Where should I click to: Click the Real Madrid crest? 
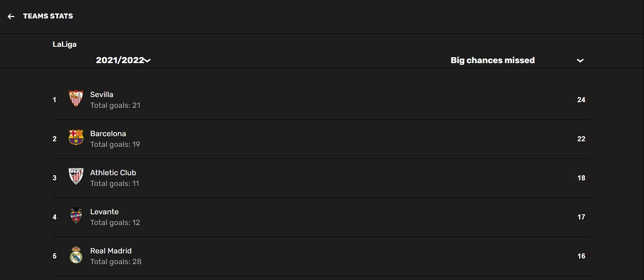76,255
